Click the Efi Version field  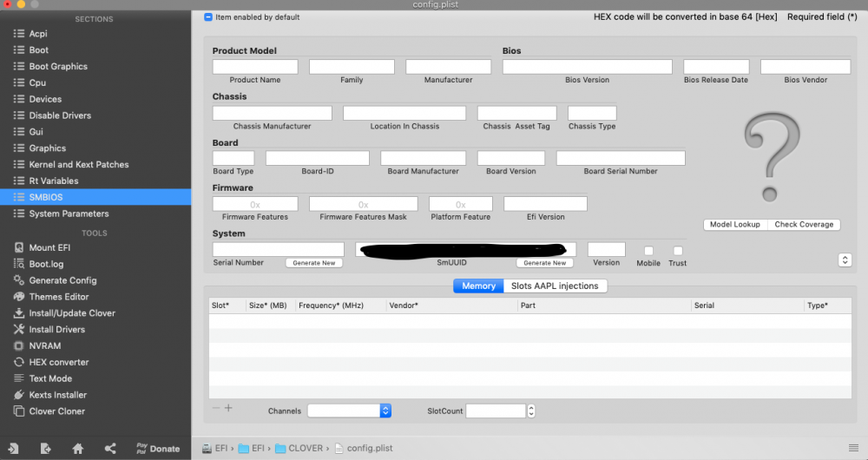click(x=545, y=204)
